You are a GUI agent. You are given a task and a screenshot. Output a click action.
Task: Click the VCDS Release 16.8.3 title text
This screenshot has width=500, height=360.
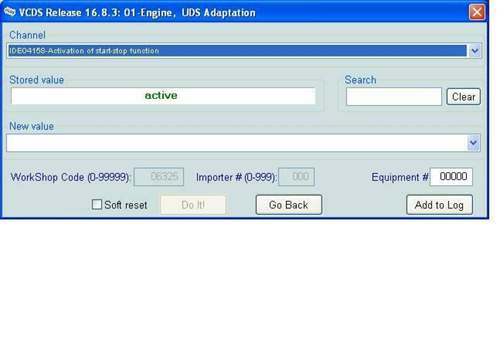pyautogui.click(x=137, y=13)
